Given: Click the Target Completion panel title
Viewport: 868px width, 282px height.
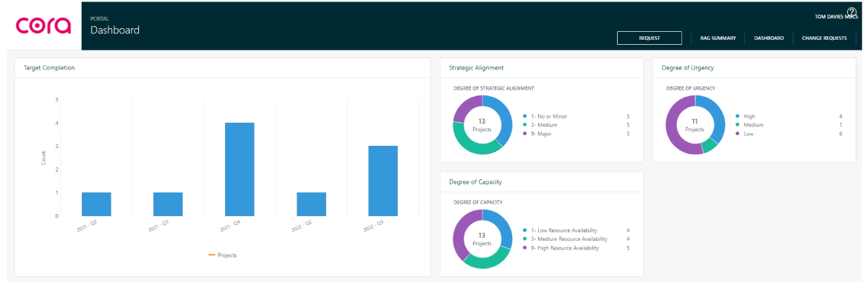Looking at the screenshot, I should [x=49, y=68].
